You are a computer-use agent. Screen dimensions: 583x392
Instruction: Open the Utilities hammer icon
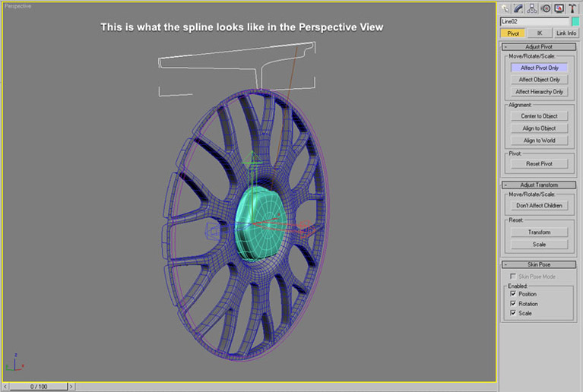574,8
